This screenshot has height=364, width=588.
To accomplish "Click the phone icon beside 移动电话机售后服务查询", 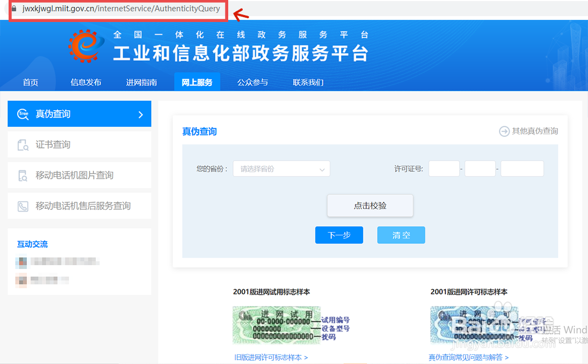I will coord(23,206).
